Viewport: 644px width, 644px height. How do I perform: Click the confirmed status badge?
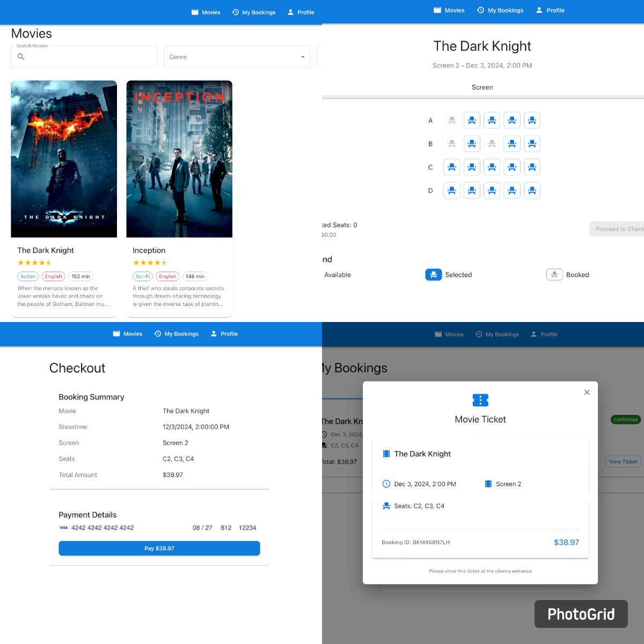click(x=625, y=419)
